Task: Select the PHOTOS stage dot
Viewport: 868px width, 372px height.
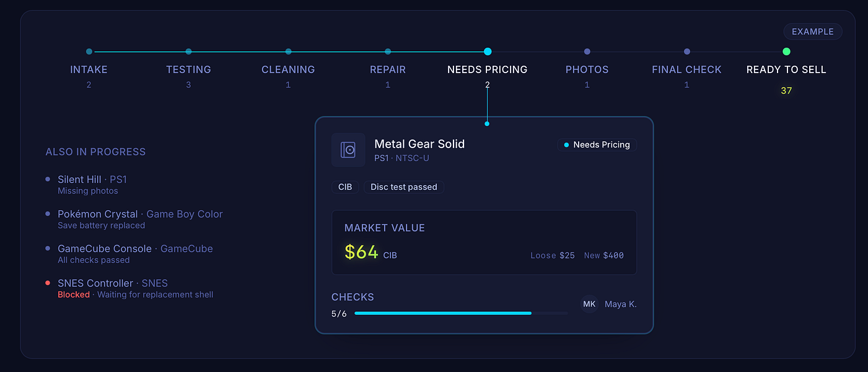Action: tap(587, 51)
